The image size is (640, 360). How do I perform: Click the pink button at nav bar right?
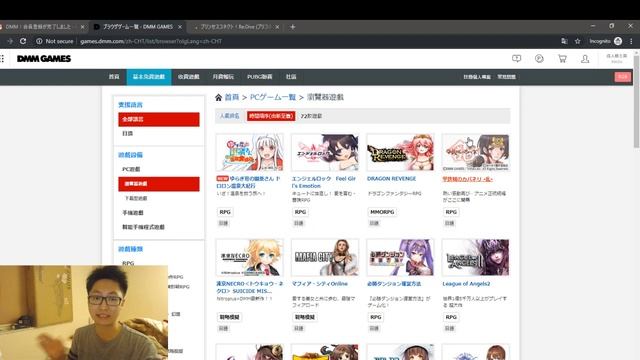623,77
